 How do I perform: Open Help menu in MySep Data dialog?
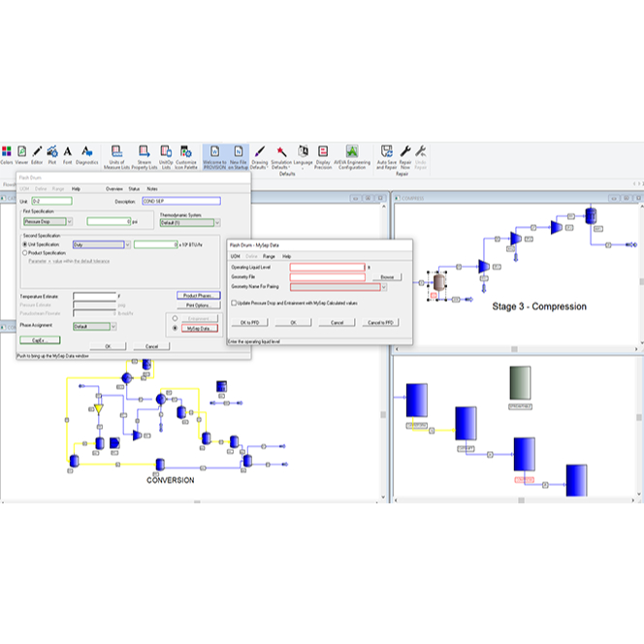point(287,256)
